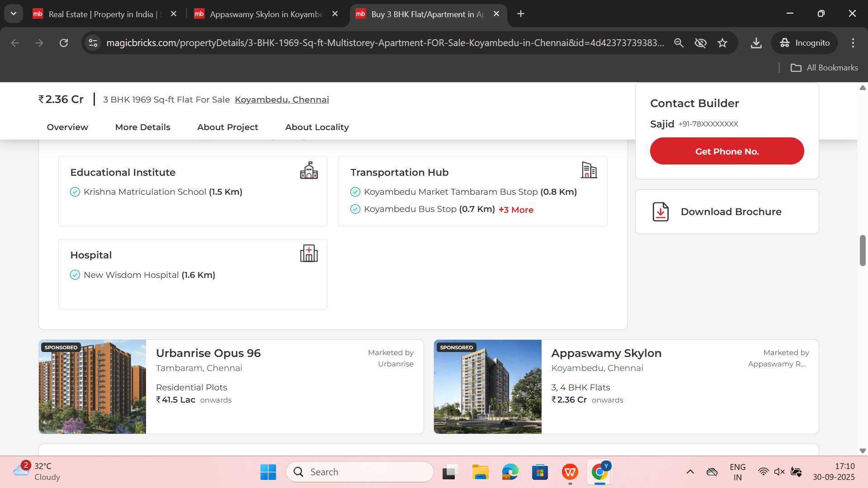Click the Download Brochure button
This screenshot has width=868, height=488.
click(727, 211)
